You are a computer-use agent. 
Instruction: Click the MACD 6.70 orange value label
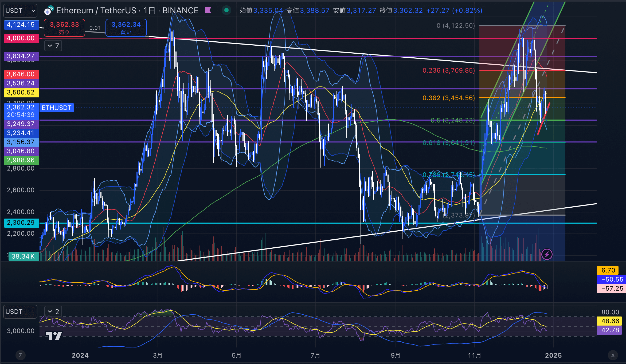[608, 270]
